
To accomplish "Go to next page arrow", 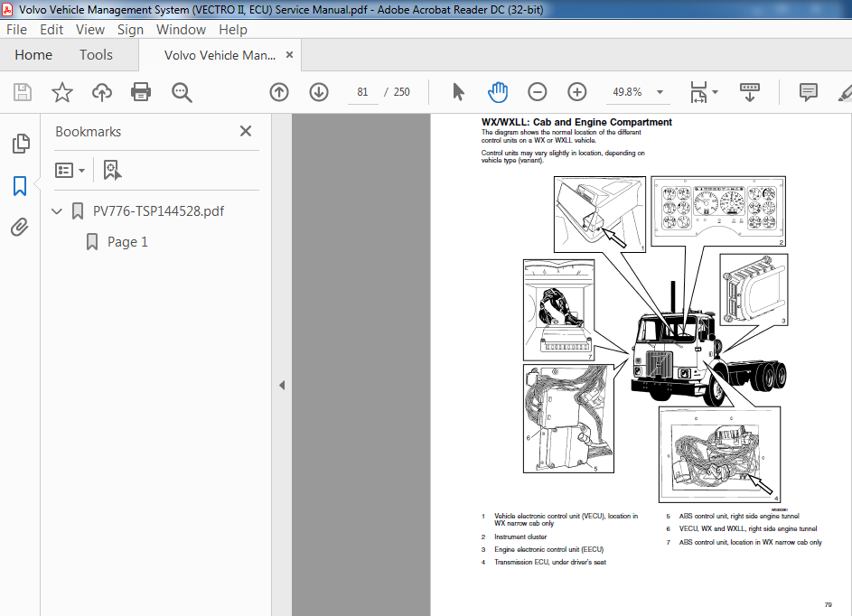I will (x=319, y=92).
